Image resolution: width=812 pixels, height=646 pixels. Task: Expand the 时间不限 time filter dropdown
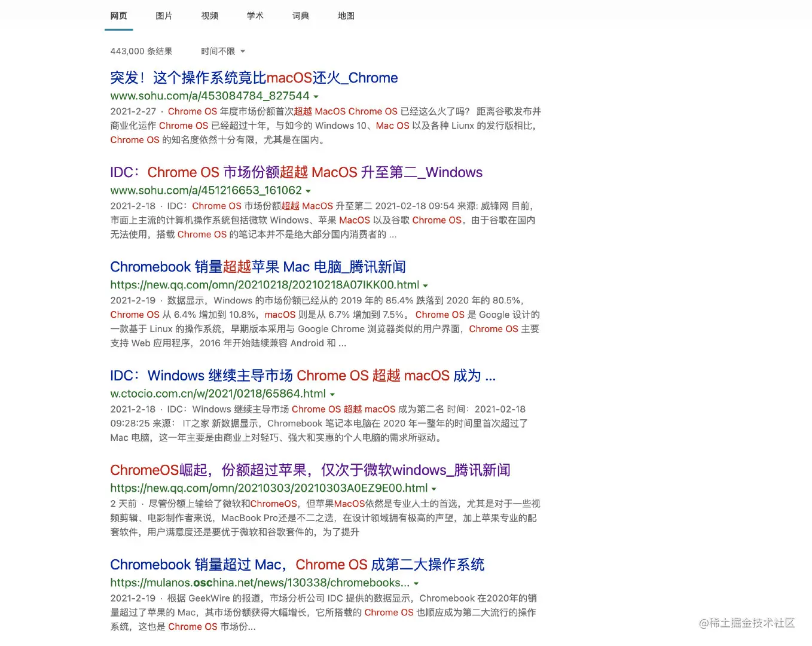[223, 51]
